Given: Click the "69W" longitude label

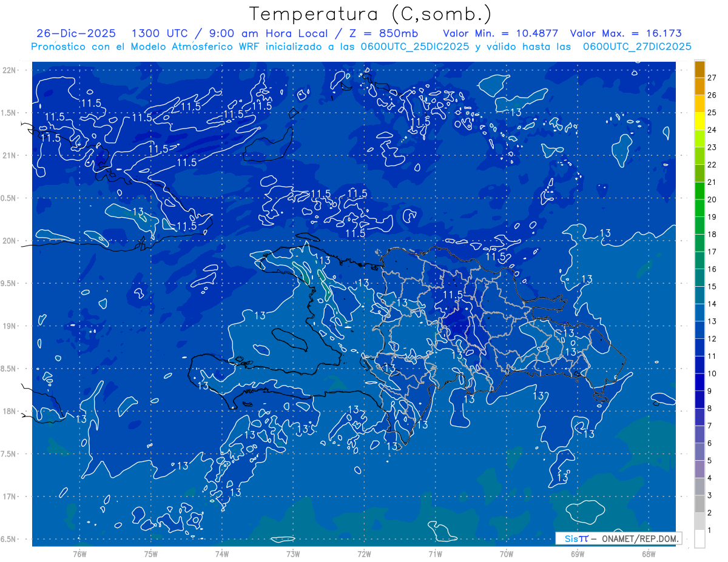Looking at the screenshot, I should coord(578,554).
